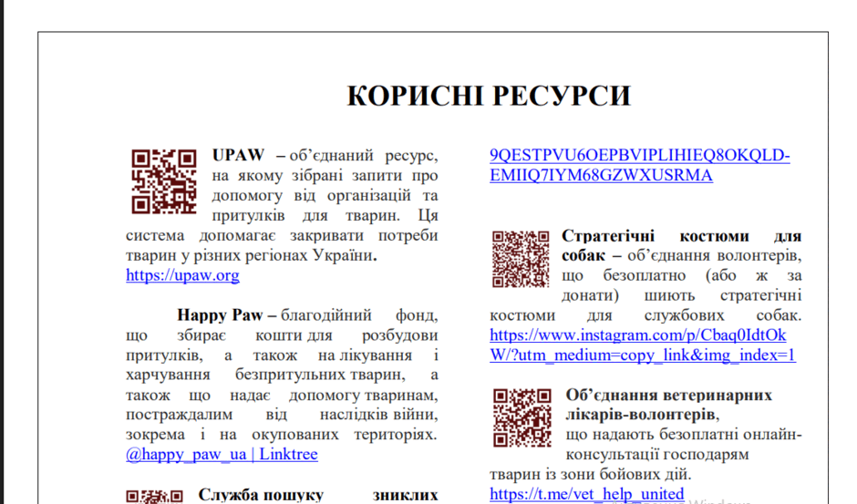The height and width of the screenshot is (504, 857).
Task: Click the bold text Об'єднання ветеринарних
Action: point(669,395)
